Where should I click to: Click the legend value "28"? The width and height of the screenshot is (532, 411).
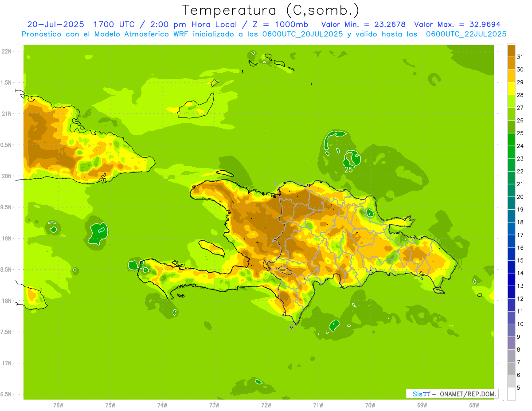click(520, 95)
